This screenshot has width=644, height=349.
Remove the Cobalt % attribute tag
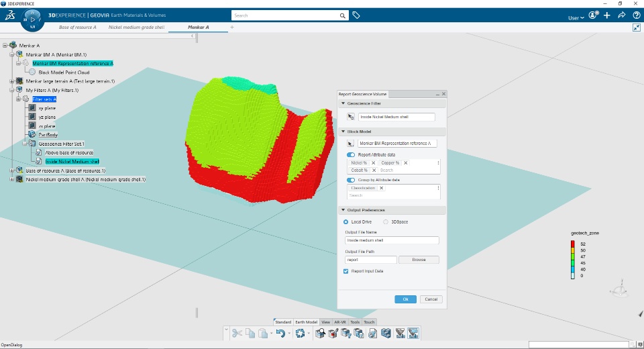tap(374, 170)
